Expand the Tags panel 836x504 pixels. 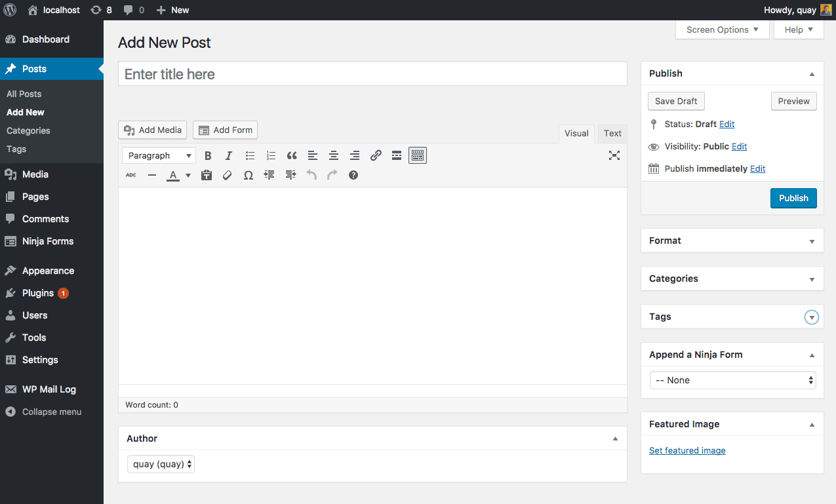(x=812, y=317)
